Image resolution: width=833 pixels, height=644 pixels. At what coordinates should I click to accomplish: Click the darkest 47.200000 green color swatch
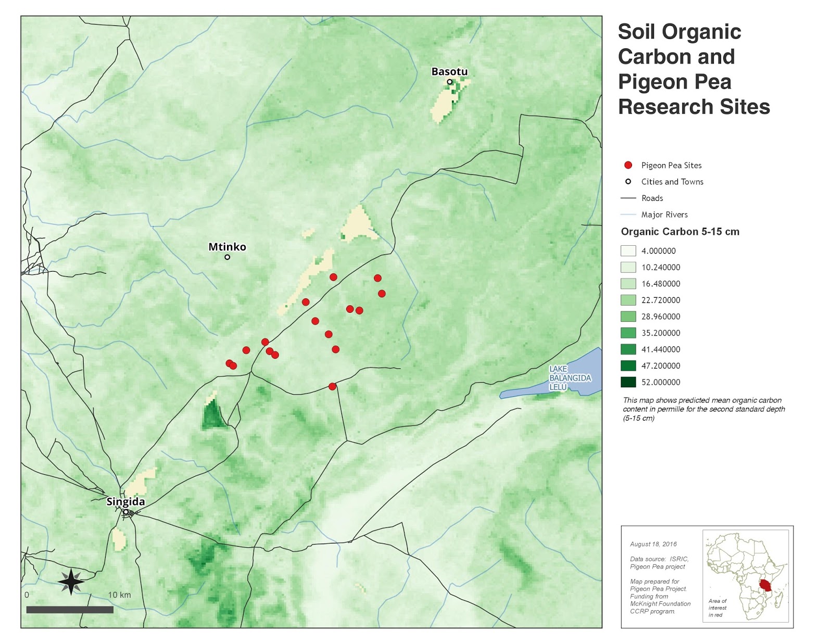coord(628,365)
